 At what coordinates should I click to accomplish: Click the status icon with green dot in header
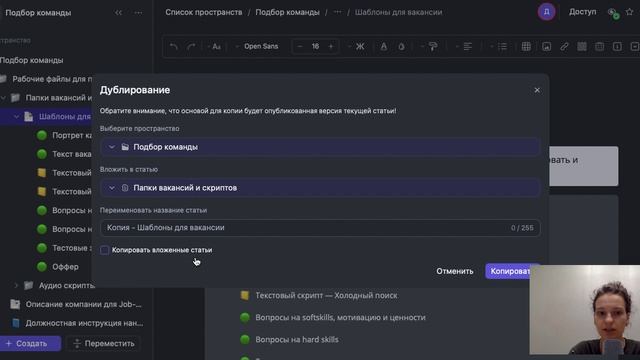click(x=613, y=13)
